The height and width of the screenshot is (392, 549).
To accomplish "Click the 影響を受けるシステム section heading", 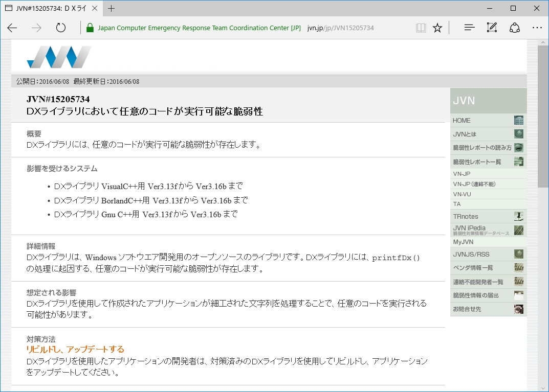I will pos(62,169).
